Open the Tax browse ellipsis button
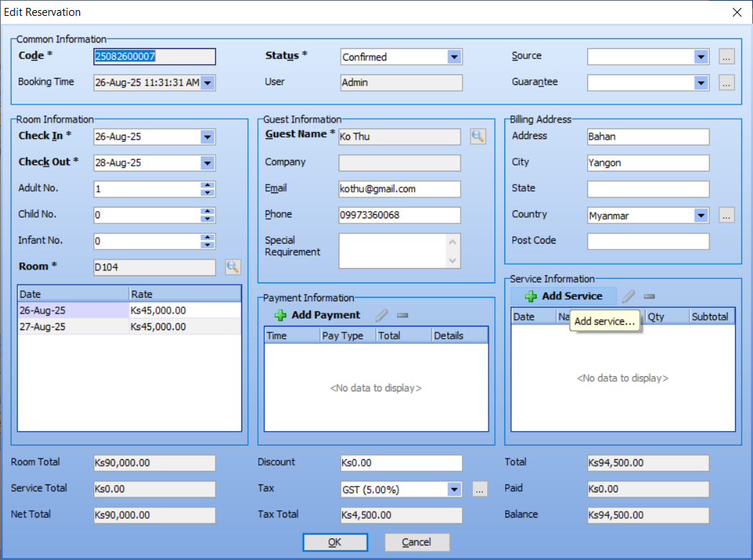 [480, 489]
